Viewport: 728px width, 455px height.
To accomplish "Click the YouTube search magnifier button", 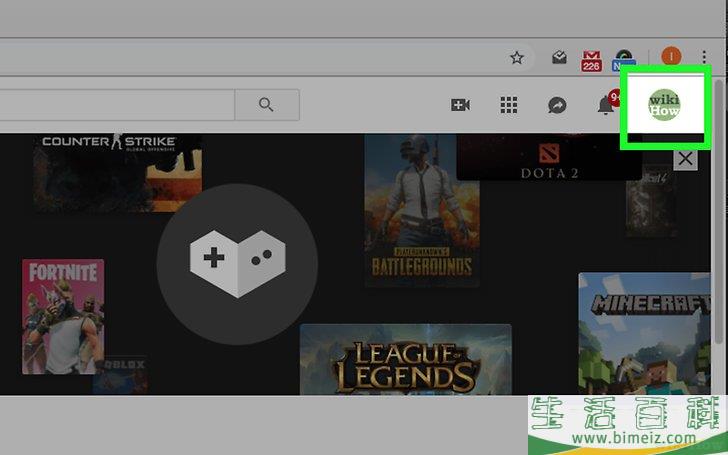I will tap(266, 105).
